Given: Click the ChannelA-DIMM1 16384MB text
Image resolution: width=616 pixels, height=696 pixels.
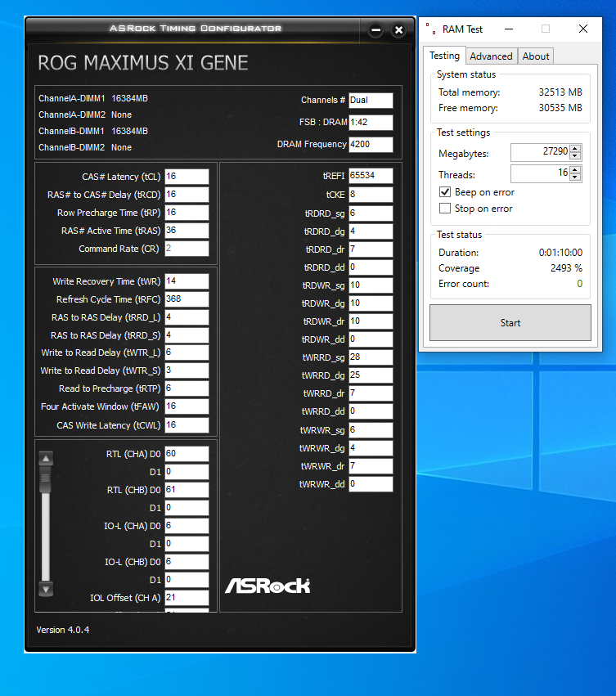Looking at the screenshot, I should (x=92, y=98).
